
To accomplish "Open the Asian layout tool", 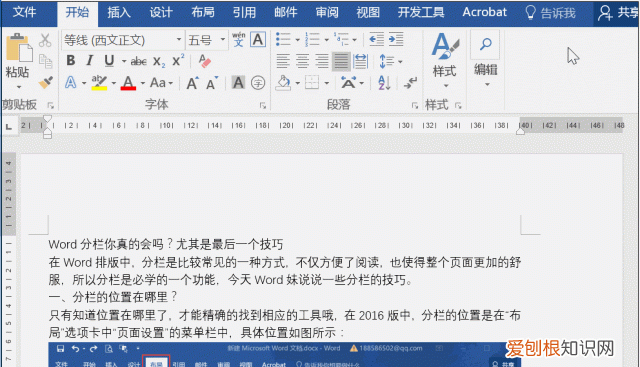I will pos(349,83).
